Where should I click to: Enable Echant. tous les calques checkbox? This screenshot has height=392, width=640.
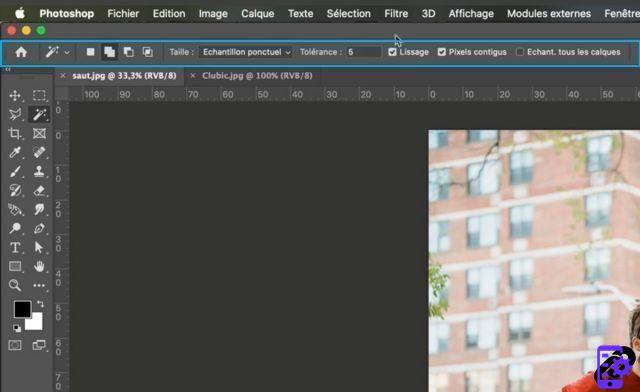pyautogui.click(x=520, y=52)
